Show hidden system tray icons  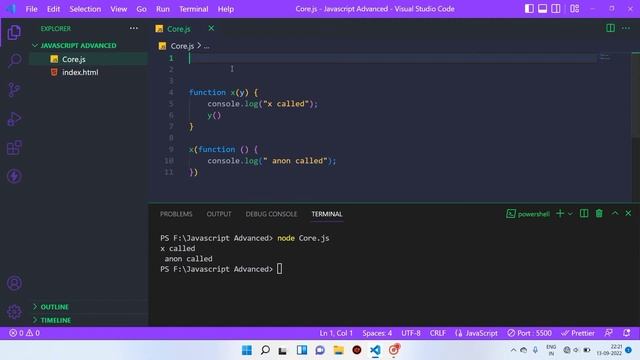513,350
